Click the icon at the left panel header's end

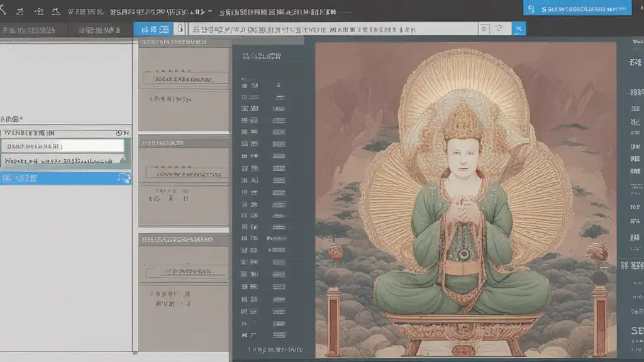tap(122, 133)
